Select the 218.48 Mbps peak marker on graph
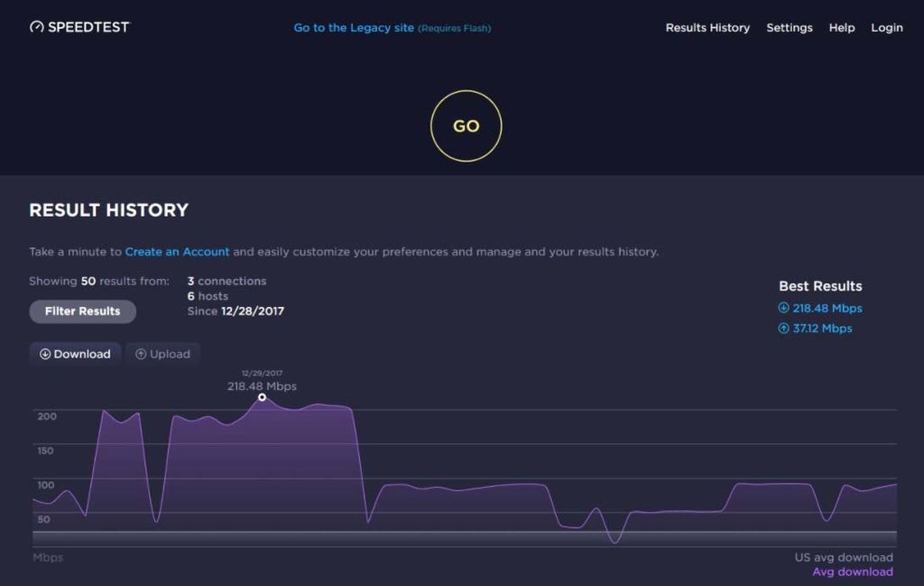924x586 pixels. click(x=261, y=396)
